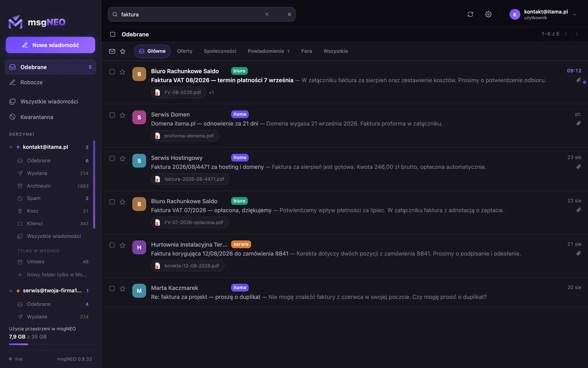Collapse the serwis@twoja-firma mailbox tree
588x368 pixels.
coord(11,291)
